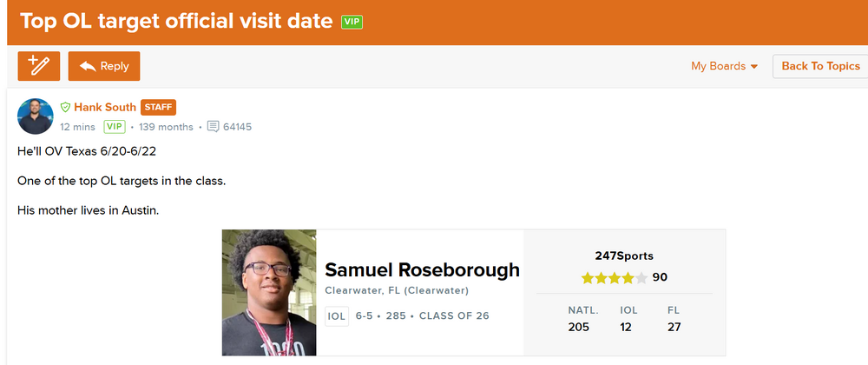Click the orange STAFF badge

(159, 108)
